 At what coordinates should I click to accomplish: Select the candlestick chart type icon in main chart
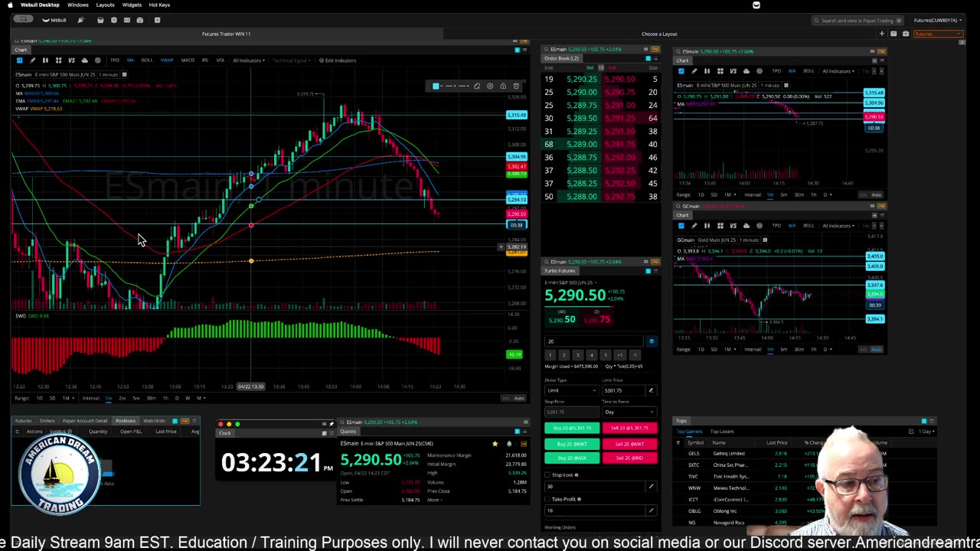pyautogui.click(x=45, y=60)
